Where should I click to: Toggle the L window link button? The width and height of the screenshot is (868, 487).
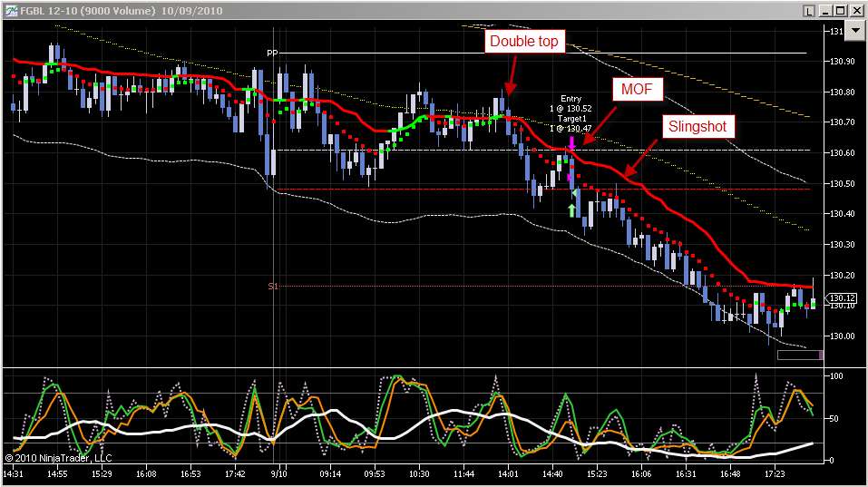(809, 11)
